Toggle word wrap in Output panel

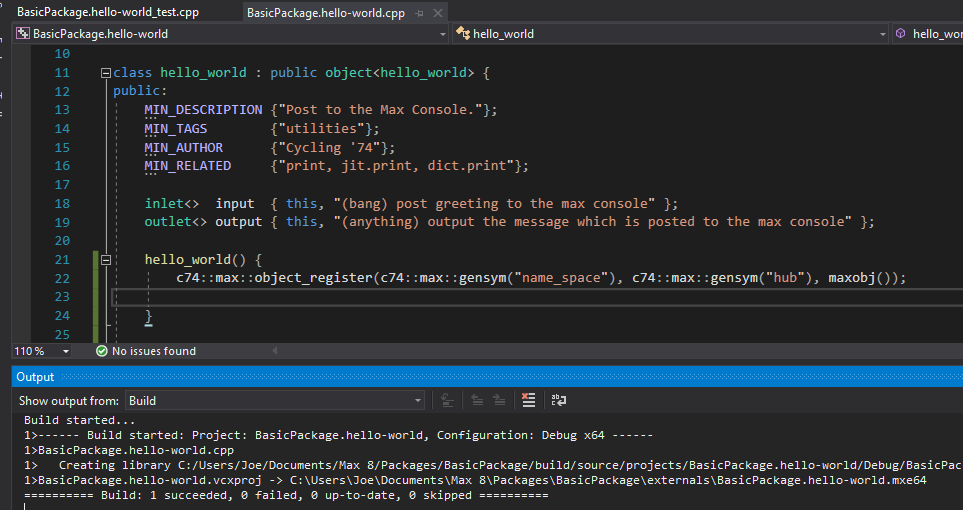click(559, 400)
